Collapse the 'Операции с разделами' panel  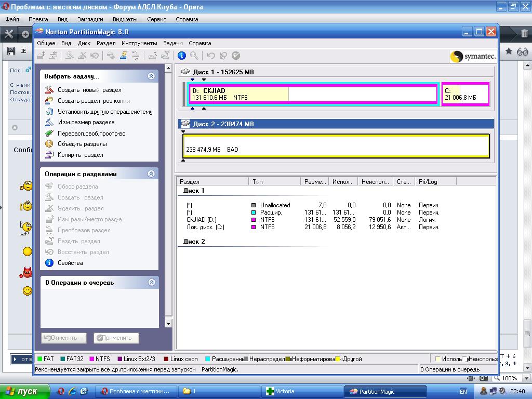[151, 174]
